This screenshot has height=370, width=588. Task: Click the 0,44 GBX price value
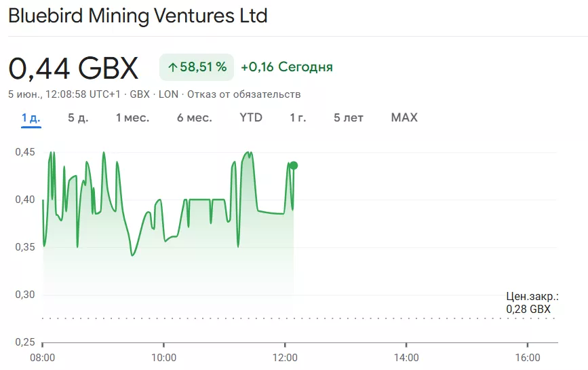[x=73, y=68]
